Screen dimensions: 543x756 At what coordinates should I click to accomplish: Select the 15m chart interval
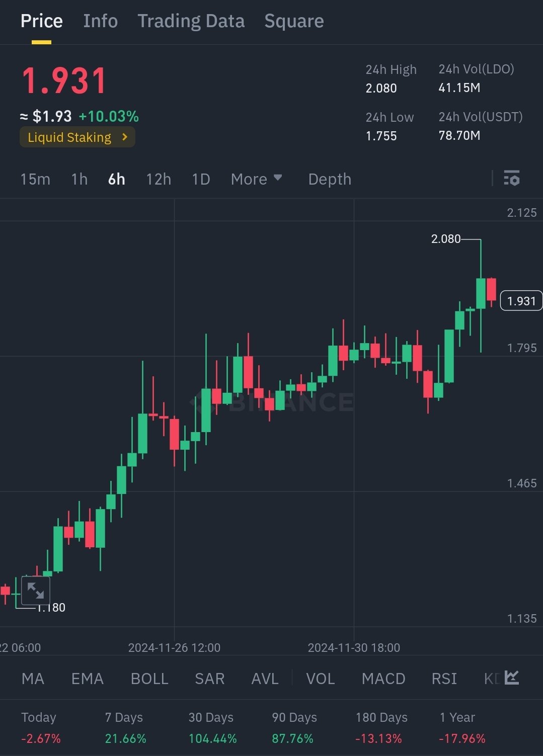(x=35, y=179)
